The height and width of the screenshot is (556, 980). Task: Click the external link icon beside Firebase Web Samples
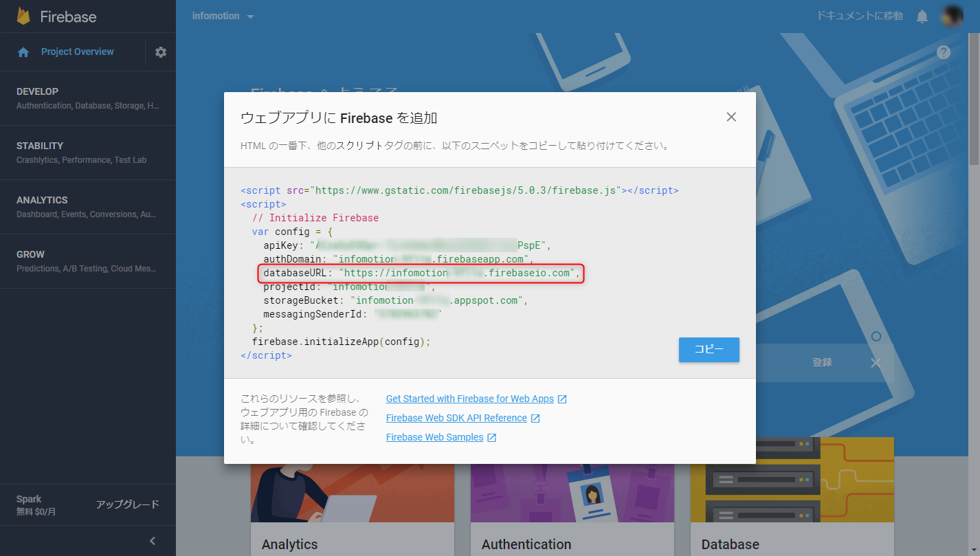[x=491, y=436]
